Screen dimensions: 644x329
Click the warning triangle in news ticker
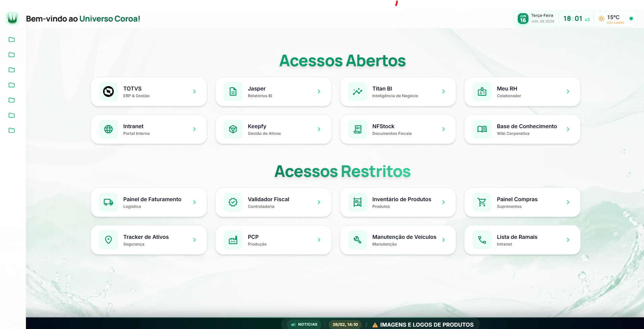375,325
